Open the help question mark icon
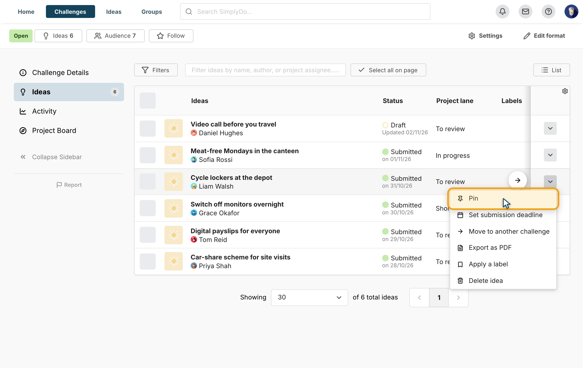This screenshot has height=368, width=588. coord(548,11)
